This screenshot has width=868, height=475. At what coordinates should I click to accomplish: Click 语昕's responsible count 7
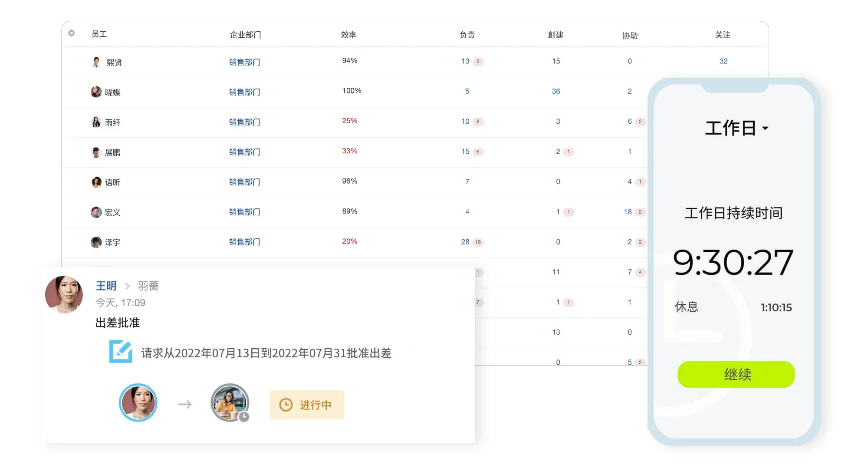tap(467, 181)
